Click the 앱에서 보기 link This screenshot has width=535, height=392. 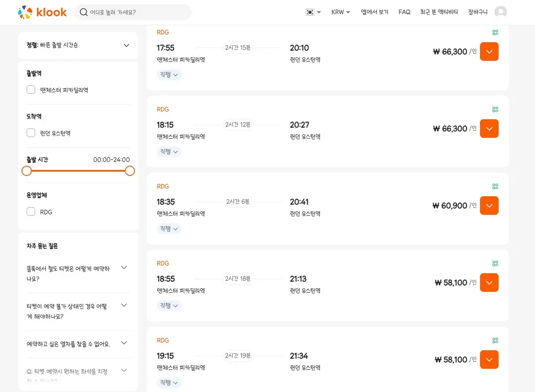(x=374, y=12)
